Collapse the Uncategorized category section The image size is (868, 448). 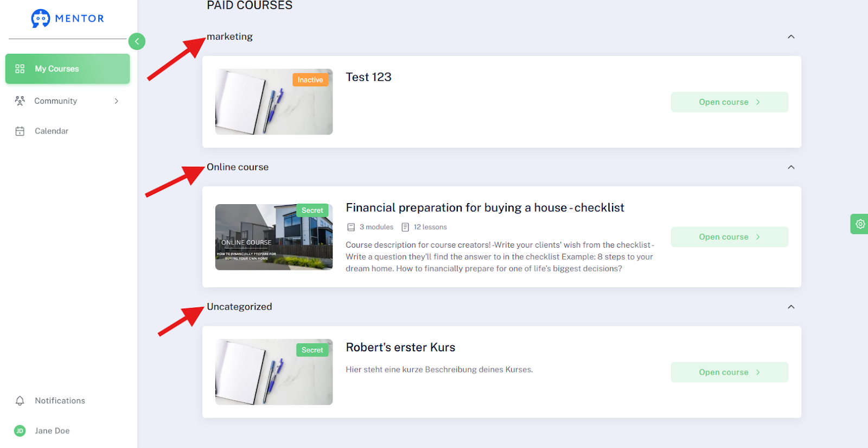791,307
